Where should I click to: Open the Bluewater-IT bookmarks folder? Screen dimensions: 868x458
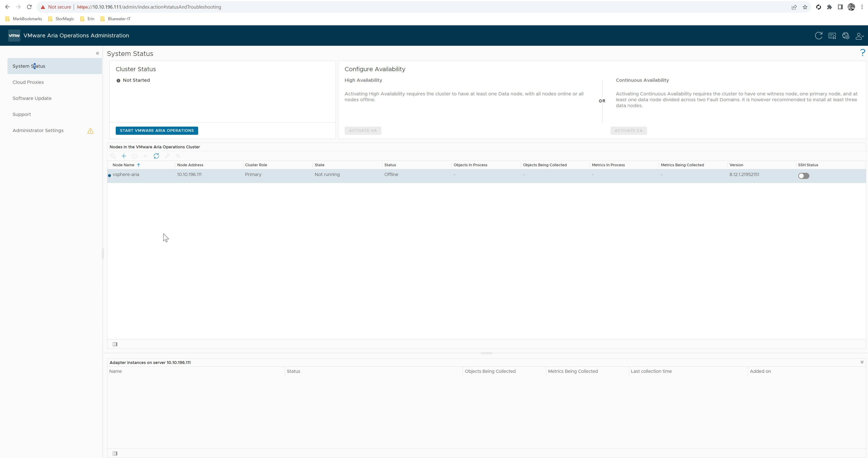[115, 19]
